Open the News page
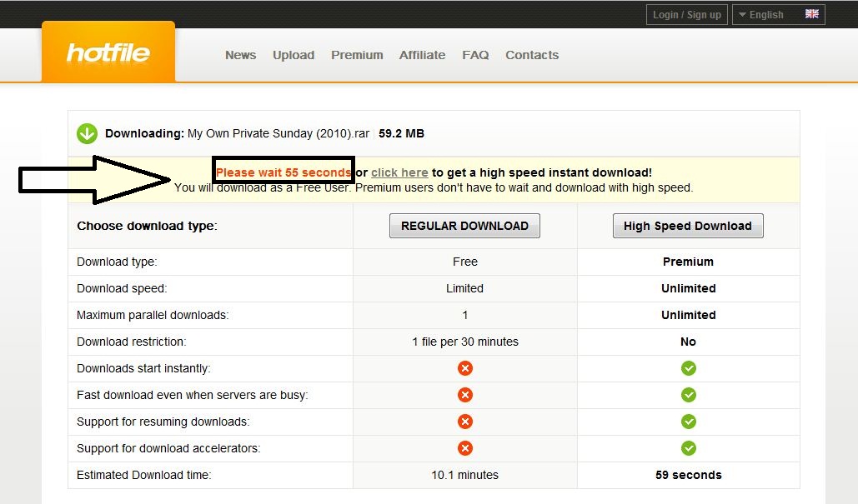Screen dimensions: 858x504 [x=241, y=55]
